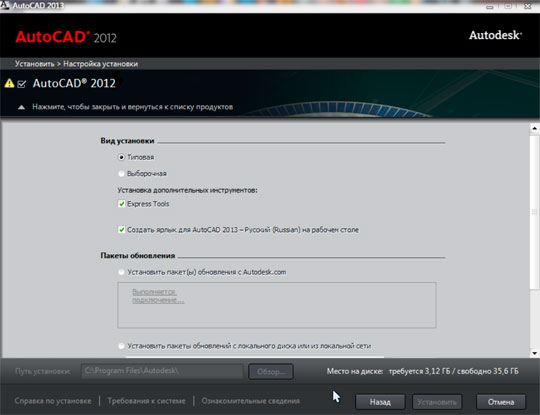Viewport: 540px width, 415px height.
Task: Click the Установить breadcrumb item
Action: click(34, 64)
